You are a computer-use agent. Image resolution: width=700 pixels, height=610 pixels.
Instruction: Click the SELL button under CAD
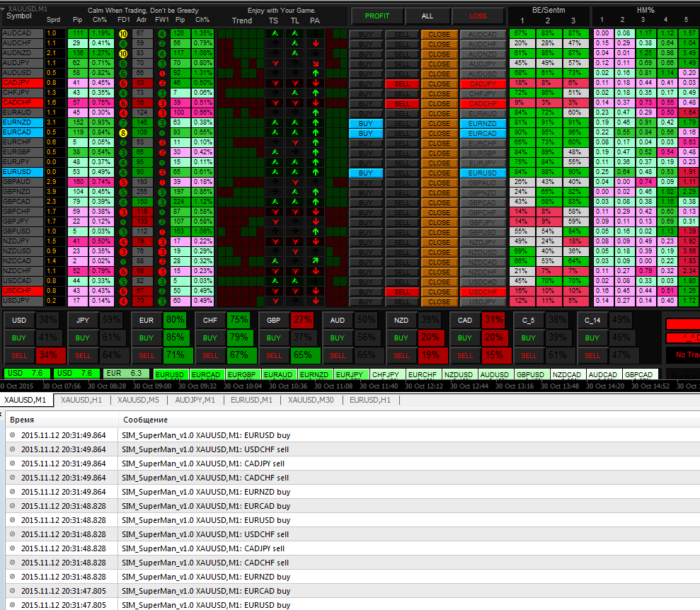point(465,356)
